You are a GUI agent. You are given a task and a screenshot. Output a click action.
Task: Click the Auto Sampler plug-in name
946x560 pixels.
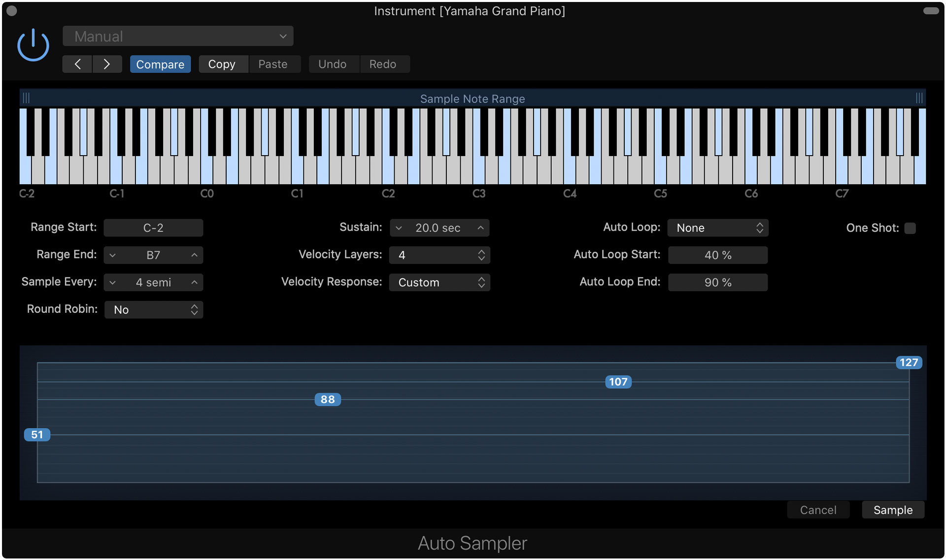[x=473, y=543]
